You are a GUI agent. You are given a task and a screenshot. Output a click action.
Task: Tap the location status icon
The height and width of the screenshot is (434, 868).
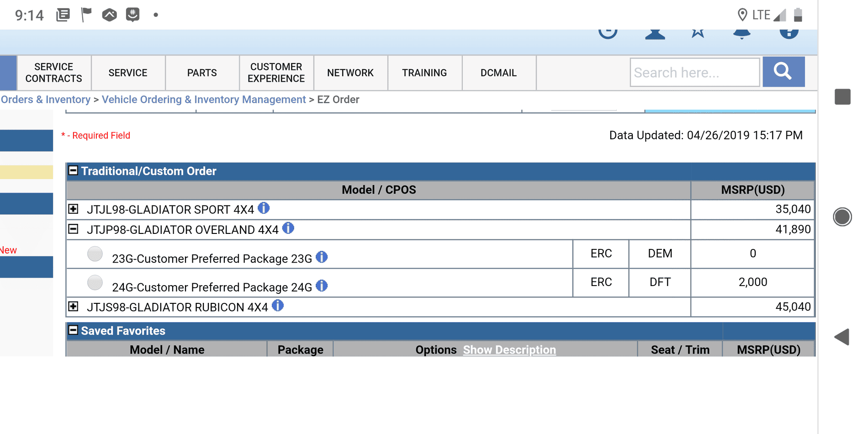click(x=742, y=15)
